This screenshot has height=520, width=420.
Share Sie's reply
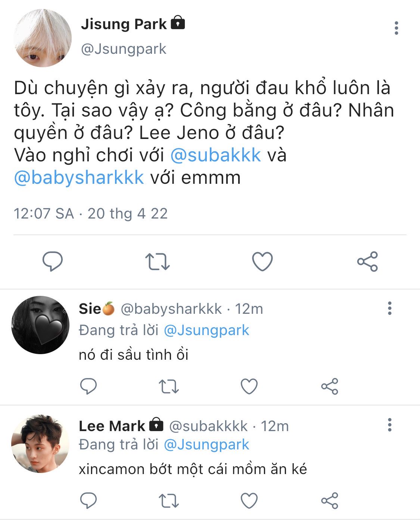[x=330, y=386]
